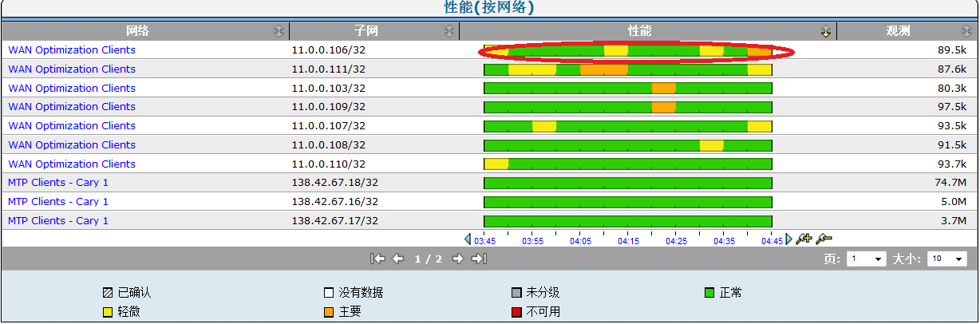The height and width of the screenshot is (324, 980).
Task: Open the 大小 page size dropdown
Action: [x=947, y=259]
